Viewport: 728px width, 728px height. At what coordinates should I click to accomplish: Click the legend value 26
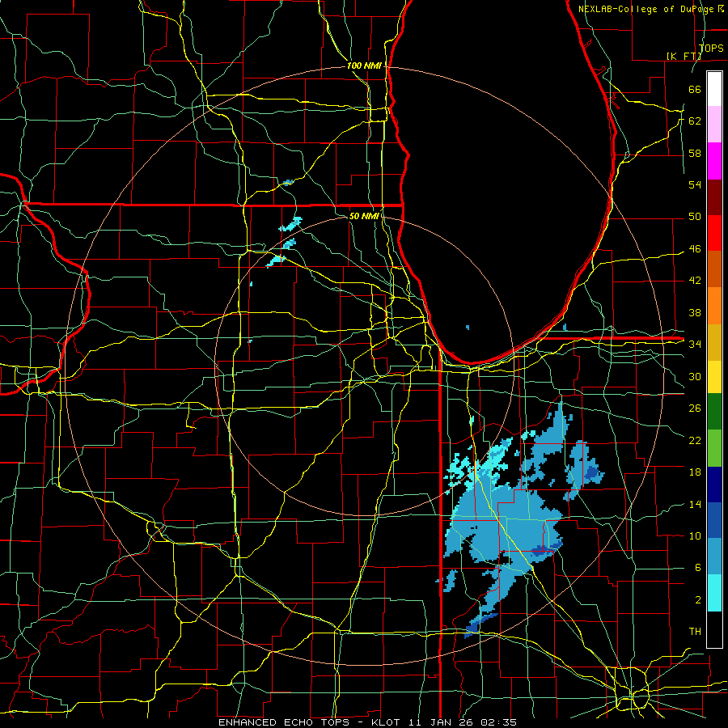point(695,408)
